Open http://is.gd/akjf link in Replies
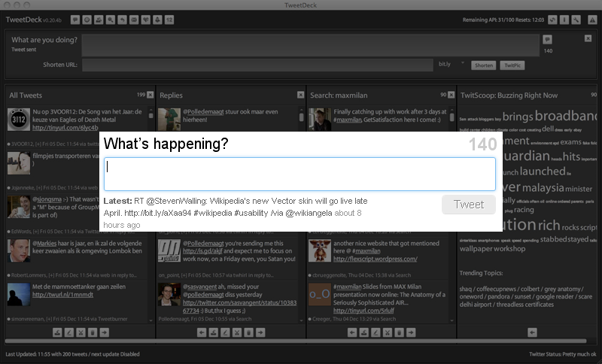 tap(202, 251)
